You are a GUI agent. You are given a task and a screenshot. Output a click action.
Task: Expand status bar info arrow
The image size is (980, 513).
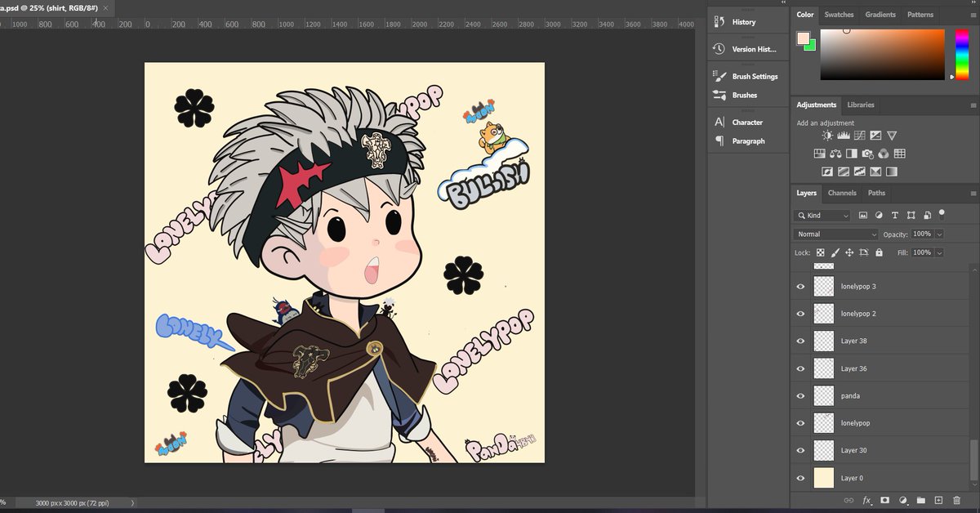click(x=132, y=503)
